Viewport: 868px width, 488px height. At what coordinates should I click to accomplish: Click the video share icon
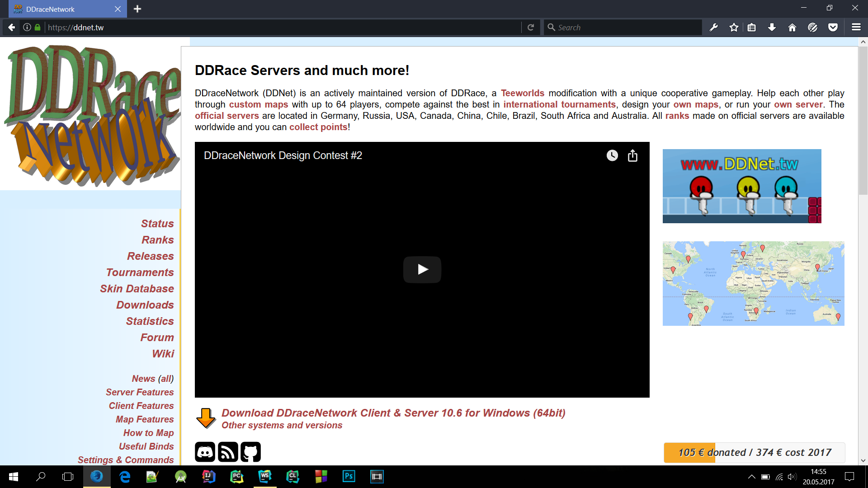(632, 156)
